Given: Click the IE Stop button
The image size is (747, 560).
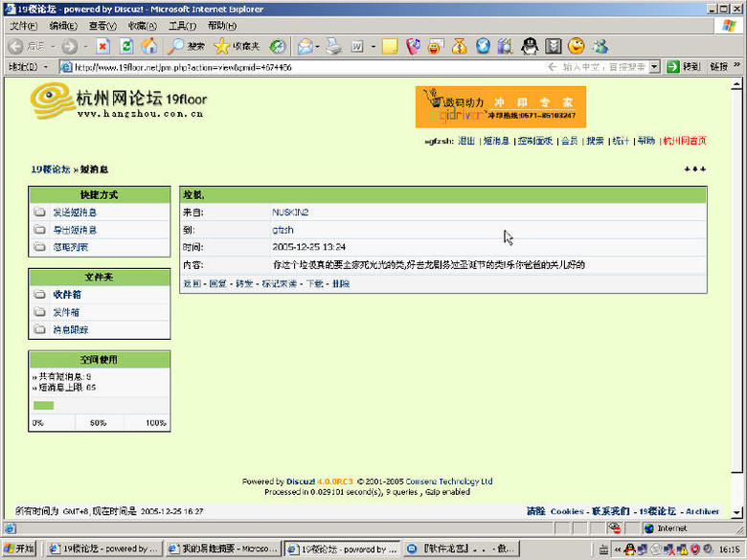Looking at the screenshot, I should click(x=102, y=46).
